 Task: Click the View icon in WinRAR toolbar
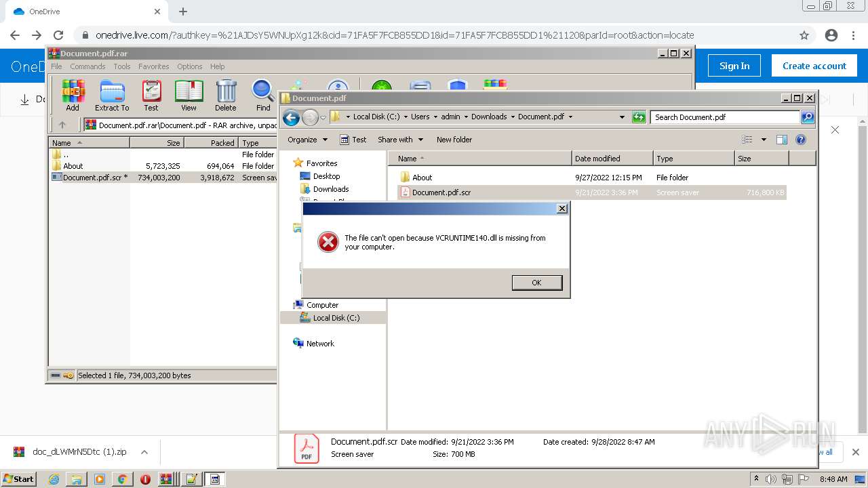189,96
